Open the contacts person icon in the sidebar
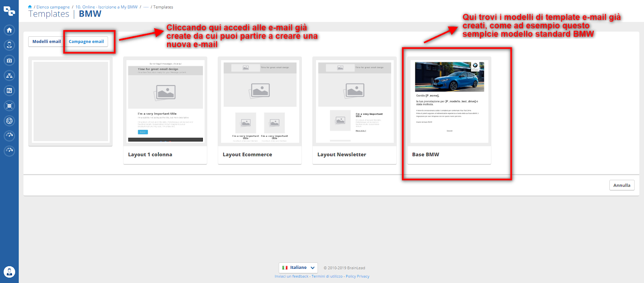This screenshot has width=644, height=283. point(9,45)
